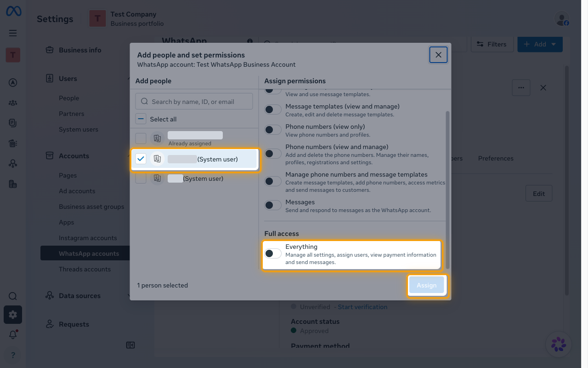Screen dimensions: 588x368
Task: Open the search magnifier in left rail
Action: click(13, 296)
